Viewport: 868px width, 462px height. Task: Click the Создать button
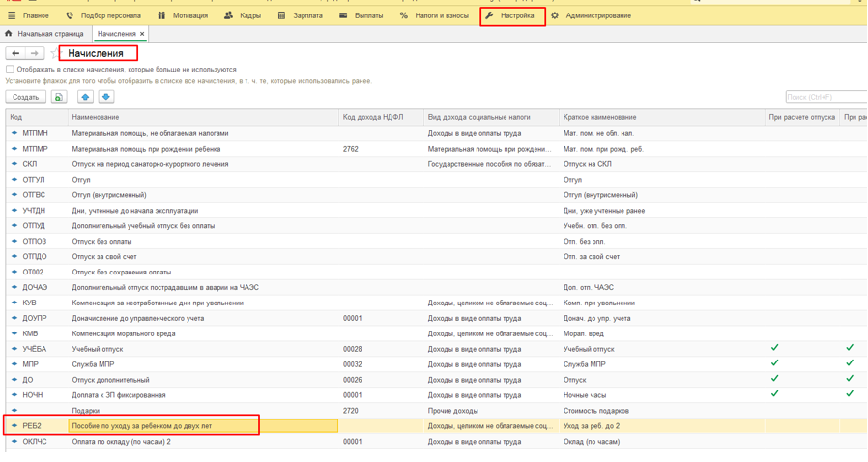[25, 97]
